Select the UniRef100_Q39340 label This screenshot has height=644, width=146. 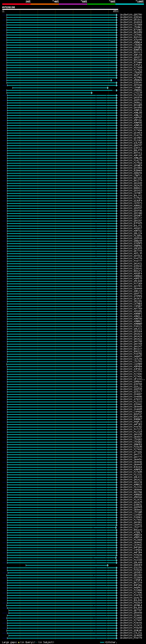click(x=131, y=82)
